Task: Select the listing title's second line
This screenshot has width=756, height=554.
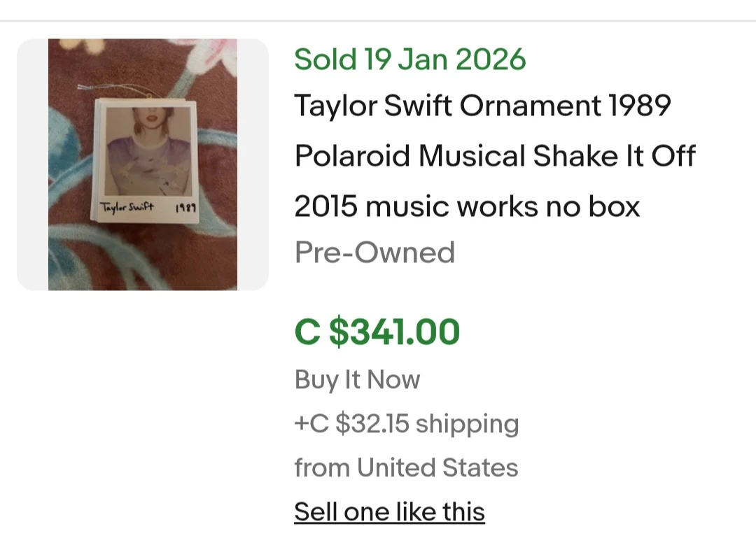Action: (495, 155)
